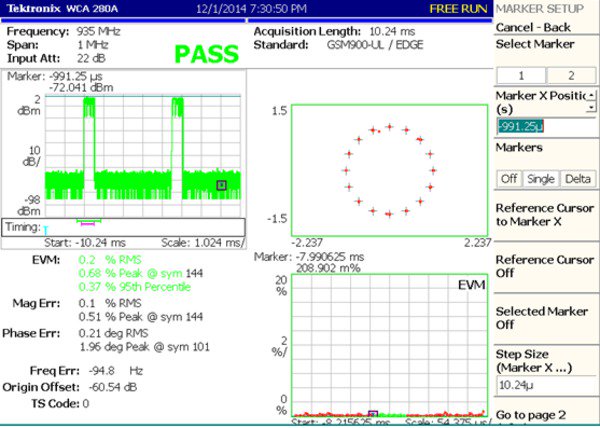The image size is (600, 428).
Task: Decrease Marker X Position with down arrow
Action: pyautogui.click(x=592, y=106)
